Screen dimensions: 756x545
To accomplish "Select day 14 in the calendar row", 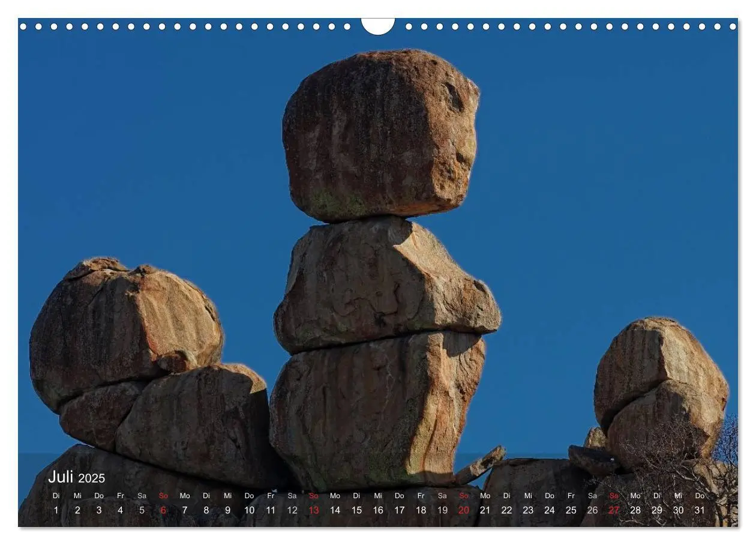I will [x=335, y=510].
